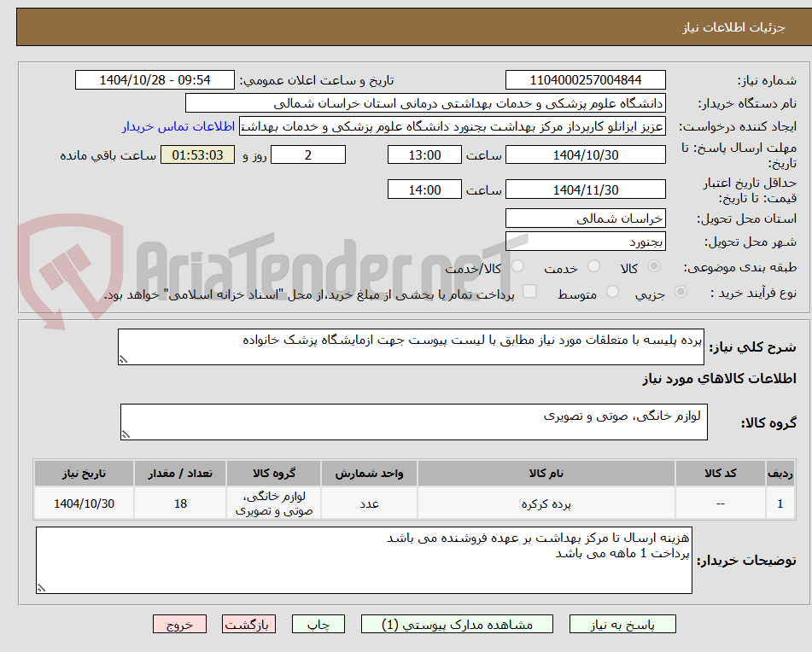Screen dimensions: 812x652
Task: Click the اطلاعات کالاهای مورد نیاز heading
Action: pos(719,379)
